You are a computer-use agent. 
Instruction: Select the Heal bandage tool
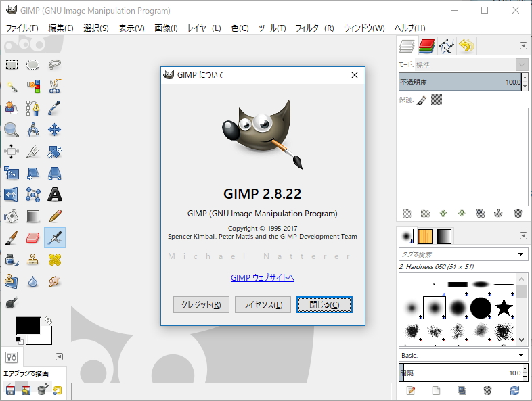tap(55, 260)
